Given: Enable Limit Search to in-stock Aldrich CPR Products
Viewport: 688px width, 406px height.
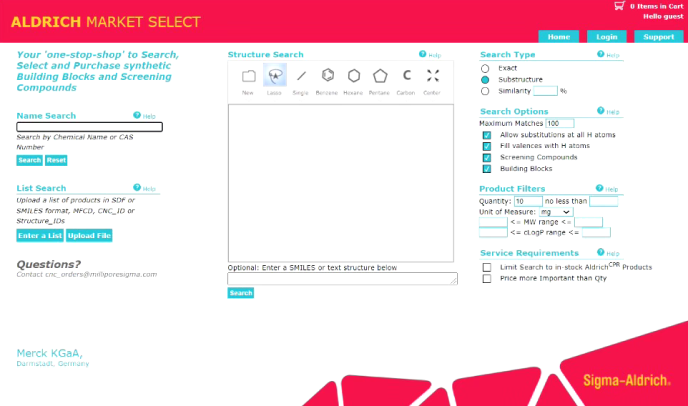Looking at the screenshot, I should click(x=487, y=267).
